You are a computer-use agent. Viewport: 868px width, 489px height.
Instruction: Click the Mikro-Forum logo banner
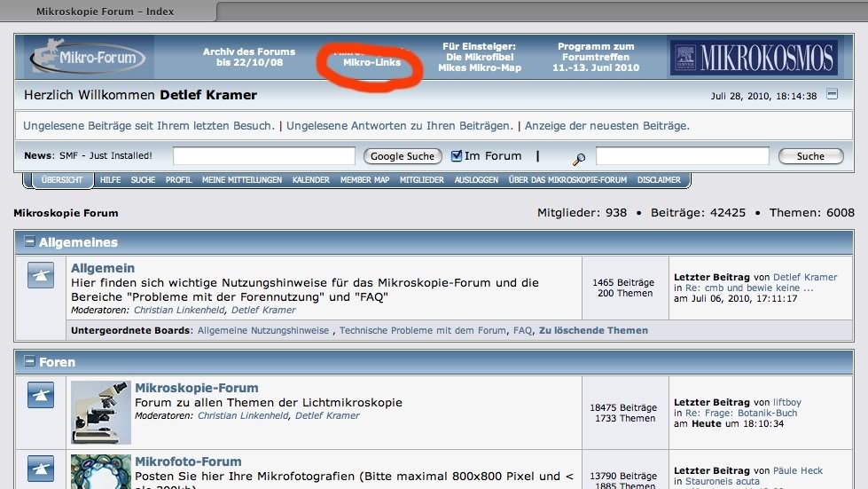click(x=86, y=58)
